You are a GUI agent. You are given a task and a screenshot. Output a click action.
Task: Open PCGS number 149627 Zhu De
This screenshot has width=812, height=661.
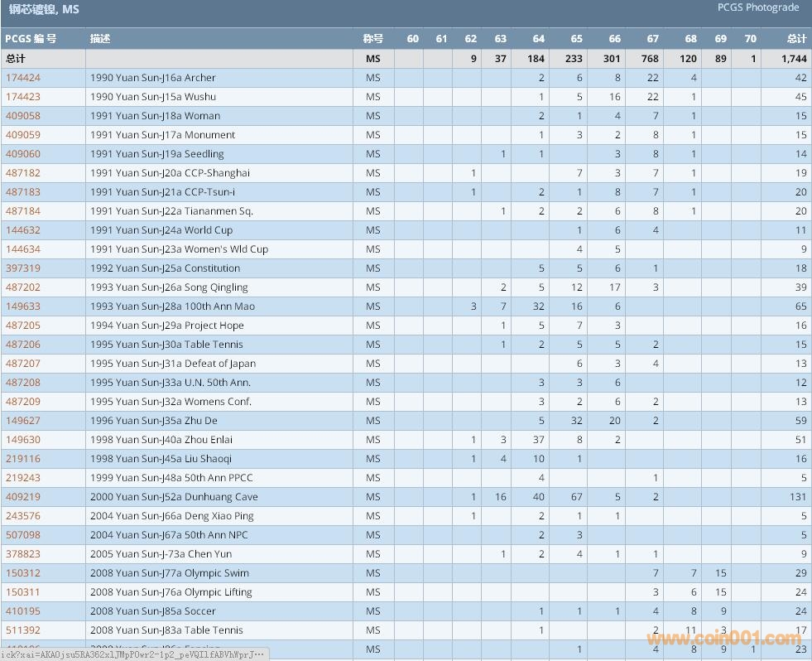click(x=23, y=421)
